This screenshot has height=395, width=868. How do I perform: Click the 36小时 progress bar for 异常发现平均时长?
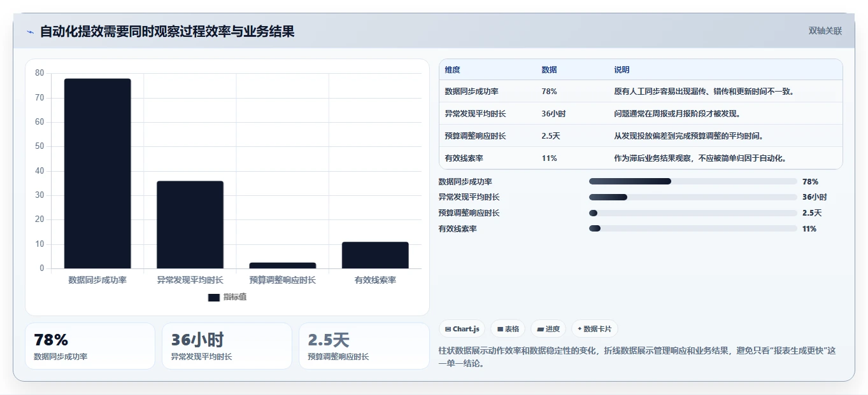[693, 197]
